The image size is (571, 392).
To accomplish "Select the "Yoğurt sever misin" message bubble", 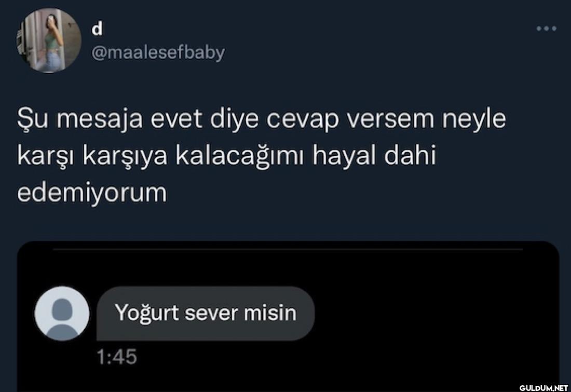I will [x=206, y=313].
